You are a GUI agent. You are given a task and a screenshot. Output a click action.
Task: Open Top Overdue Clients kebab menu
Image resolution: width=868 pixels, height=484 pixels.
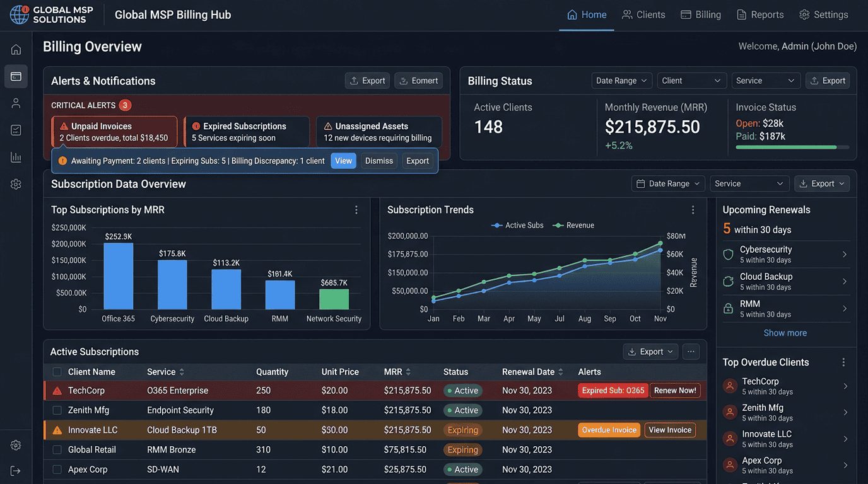(x=843, y=362)
